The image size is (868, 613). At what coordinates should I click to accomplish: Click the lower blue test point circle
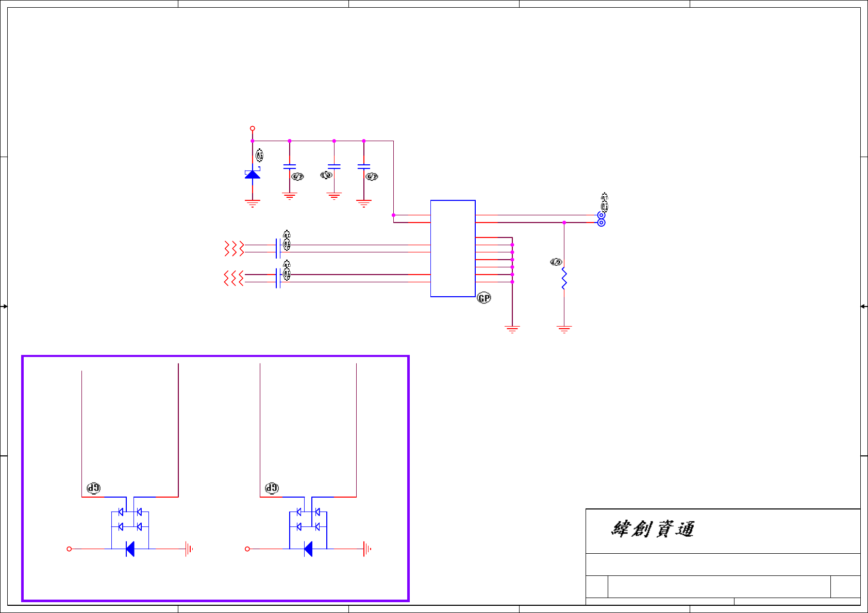click(x=601, y=223)
